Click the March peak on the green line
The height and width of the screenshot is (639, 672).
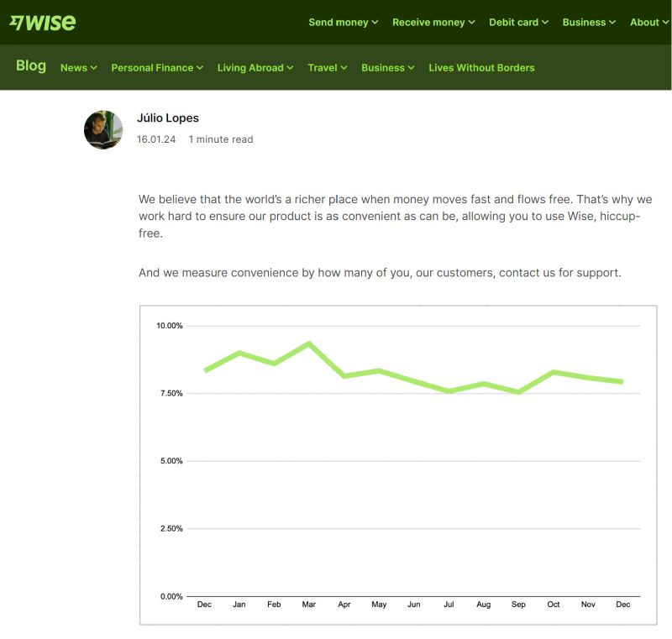(309, 343)
